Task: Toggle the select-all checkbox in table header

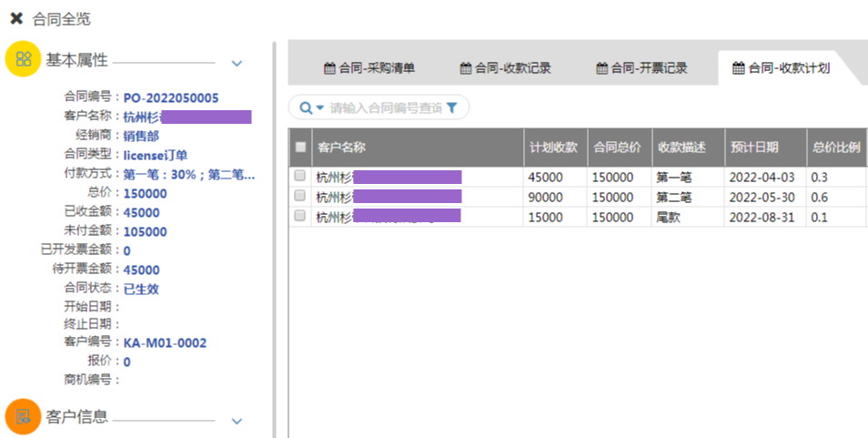Action: [301, 147]
